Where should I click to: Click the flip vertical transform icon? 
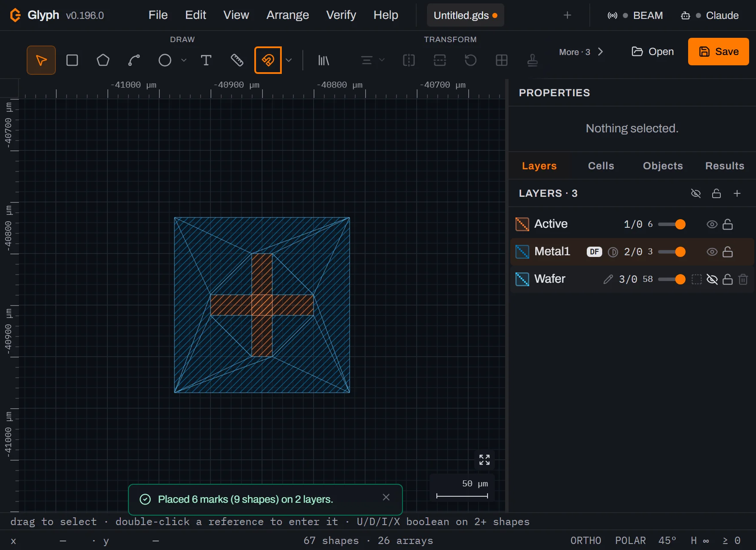440,60
